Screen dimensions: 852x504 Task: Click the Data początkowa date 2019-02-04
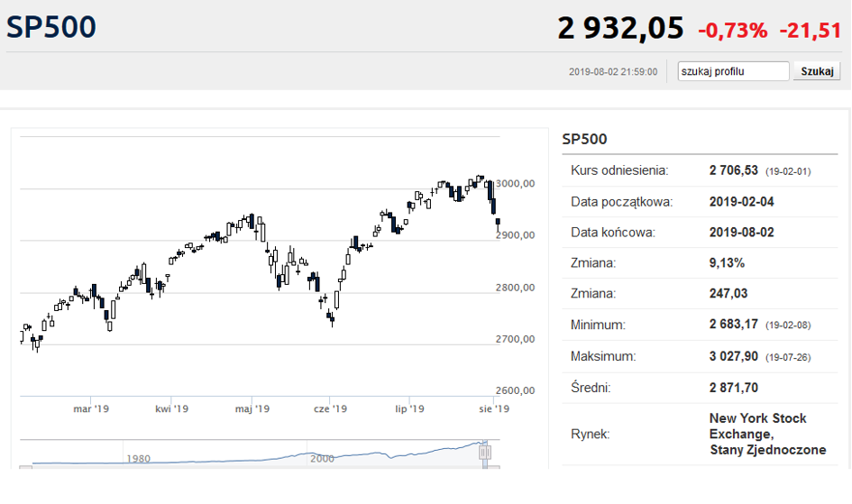coord(741,201)
